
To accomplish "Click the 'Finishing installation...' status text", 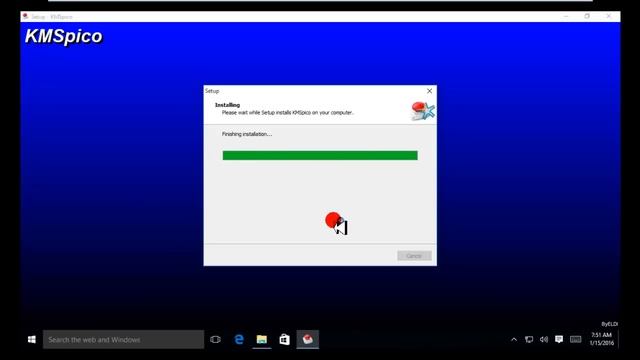I will point(247,134).
